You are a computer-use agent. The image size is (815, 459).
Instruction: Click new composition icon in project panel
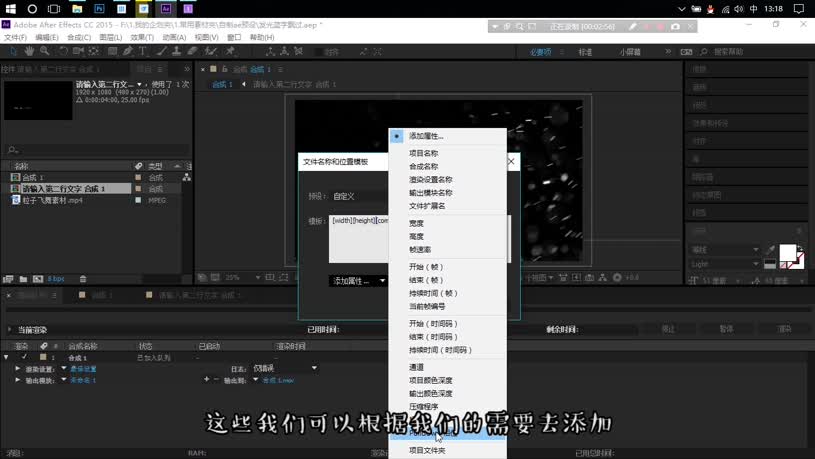pos(38,279)
